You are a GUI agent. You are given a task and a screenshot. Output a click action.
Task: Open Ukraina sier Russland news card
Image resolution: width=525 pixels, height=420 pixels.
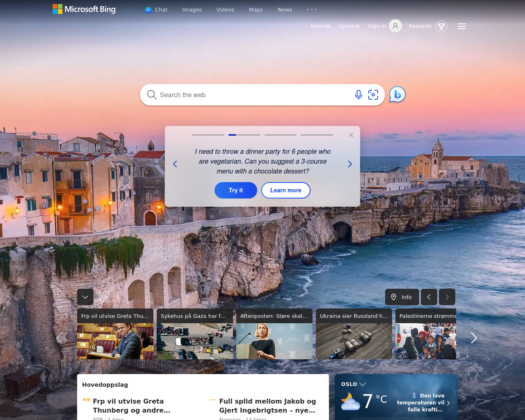(x=354, y=334)
